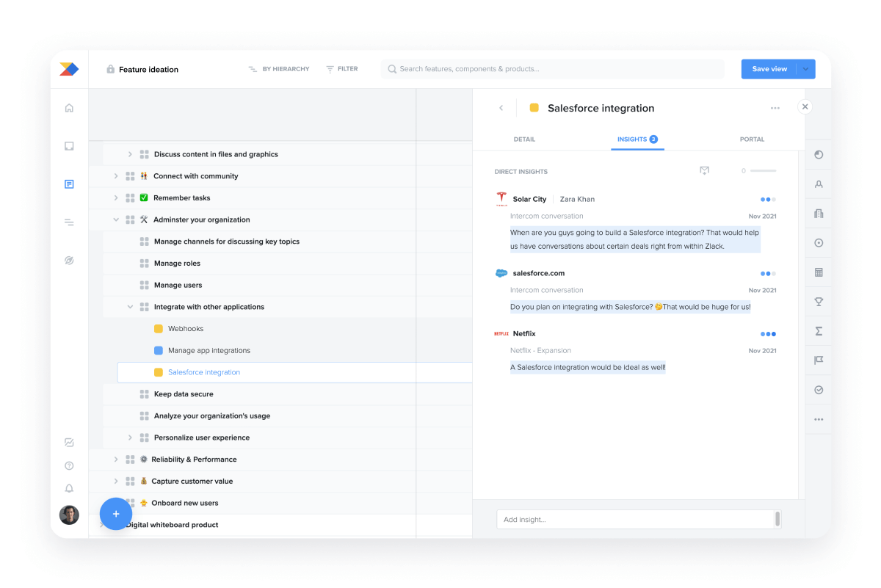Image resolution: width=881 pixels, height=588 pixels.
Task: Open the calculator icon in right rail
Action: click(x=819, y=272)
